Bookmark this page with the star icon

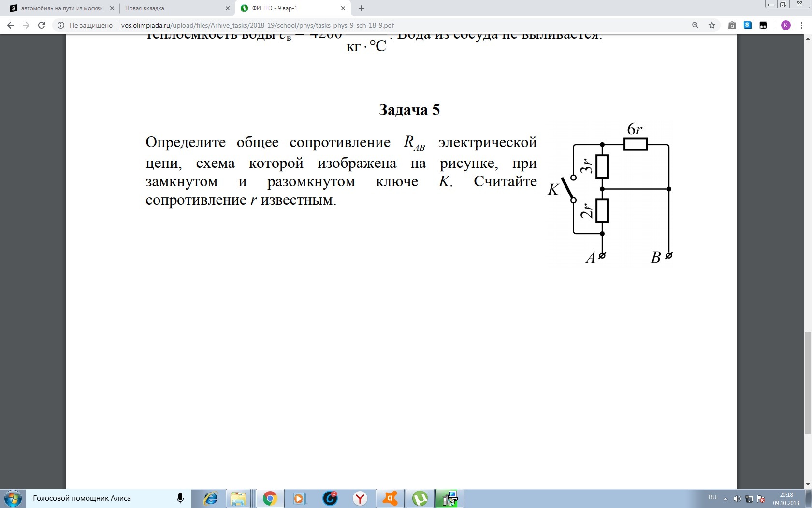click(x=712, y=25)
